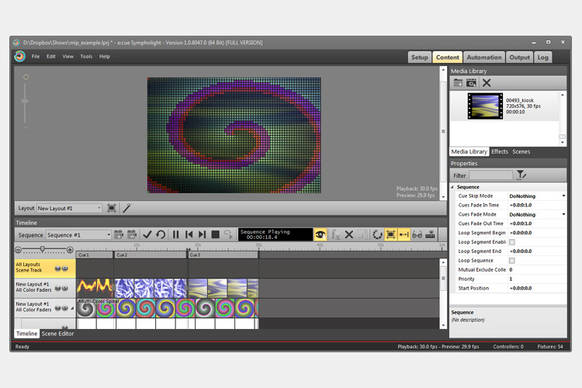Enable the Loop Segment Enable checkbox
582x388 pixels.
pyautogui.click(x=512, y=242)
